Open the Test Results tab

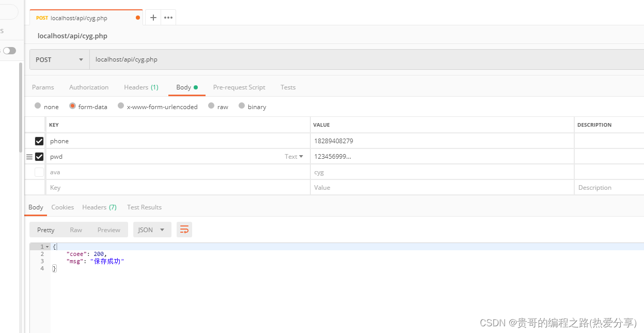pyautogui.click(x=144, y=207)
